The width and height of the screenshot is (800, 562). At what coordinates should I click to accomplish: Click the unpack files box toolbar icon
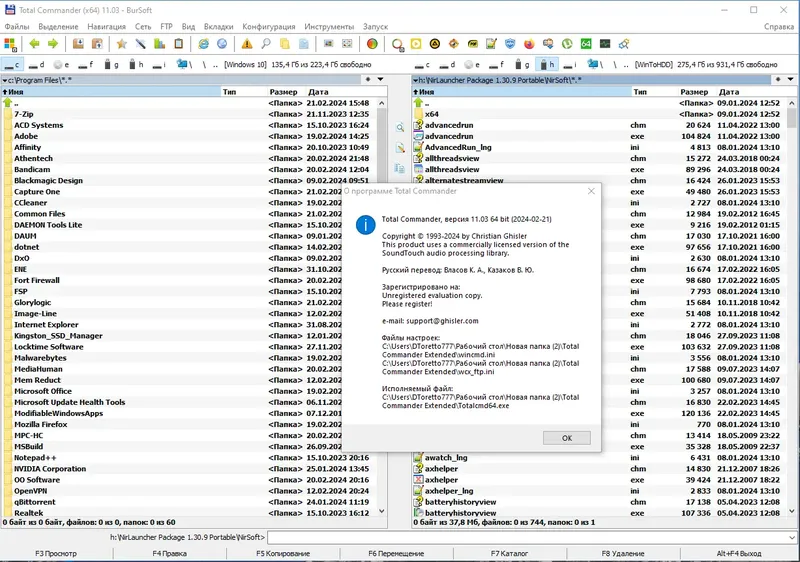pos(97,44)
